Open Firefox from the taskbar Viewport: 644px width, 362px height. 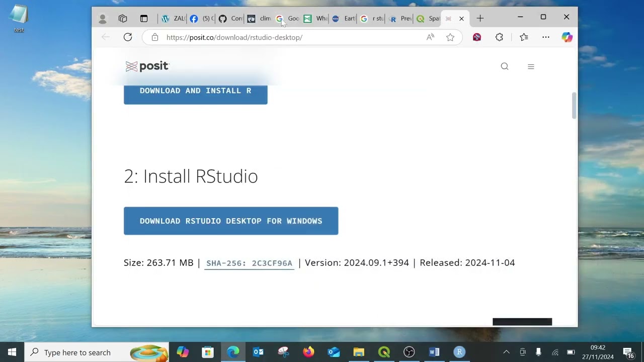pos(308,352)
